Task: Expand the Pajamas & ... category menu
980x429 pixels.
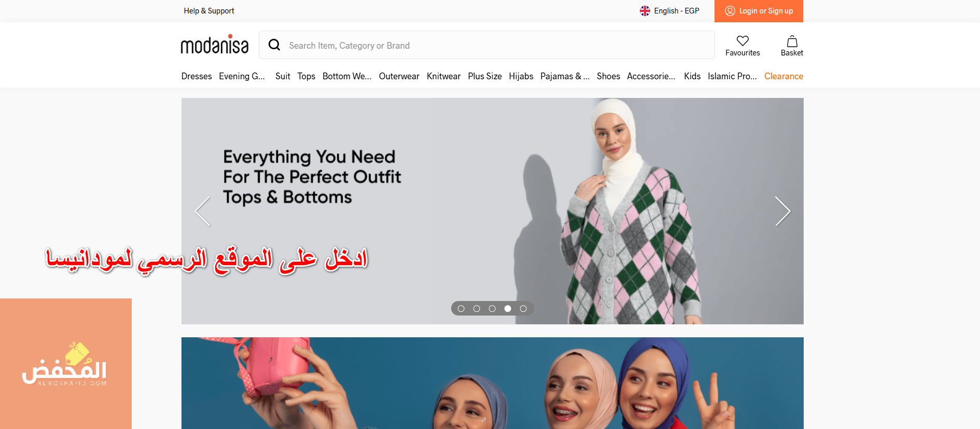Action: (x=565, y=76)
